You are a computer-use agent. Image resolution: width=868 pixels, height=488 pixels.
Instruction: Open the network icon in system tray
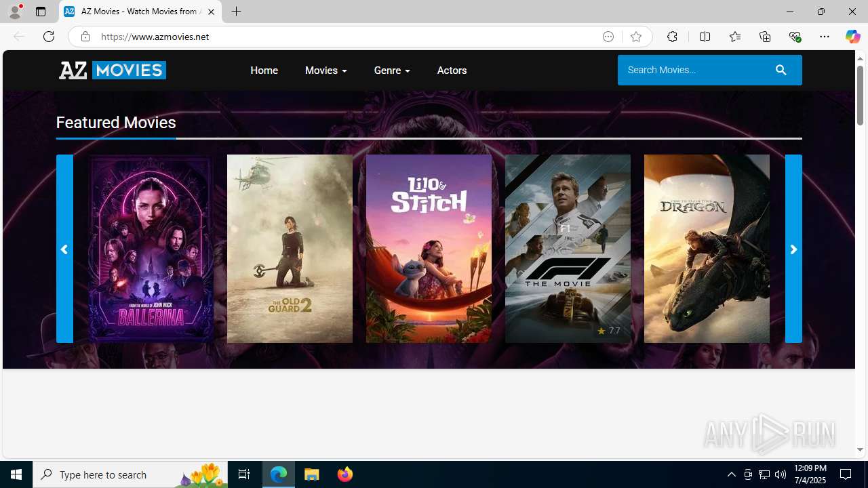(764, 474)
